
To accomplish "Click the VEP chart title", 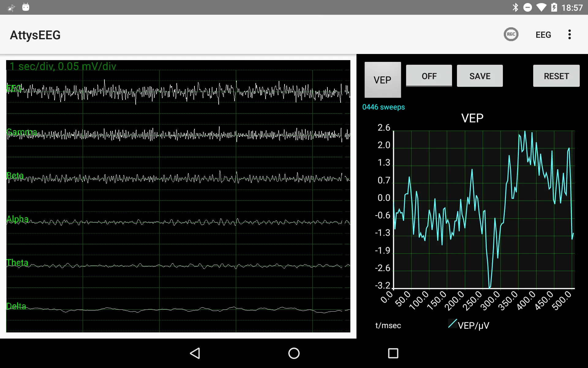I will click(472, 118).
